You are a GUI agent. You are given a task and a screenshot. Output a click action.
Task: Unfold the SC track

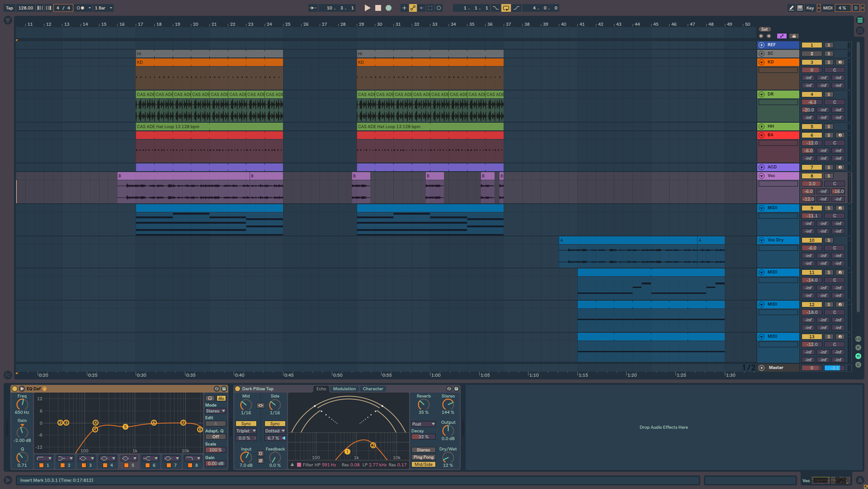tap(761, 53)
